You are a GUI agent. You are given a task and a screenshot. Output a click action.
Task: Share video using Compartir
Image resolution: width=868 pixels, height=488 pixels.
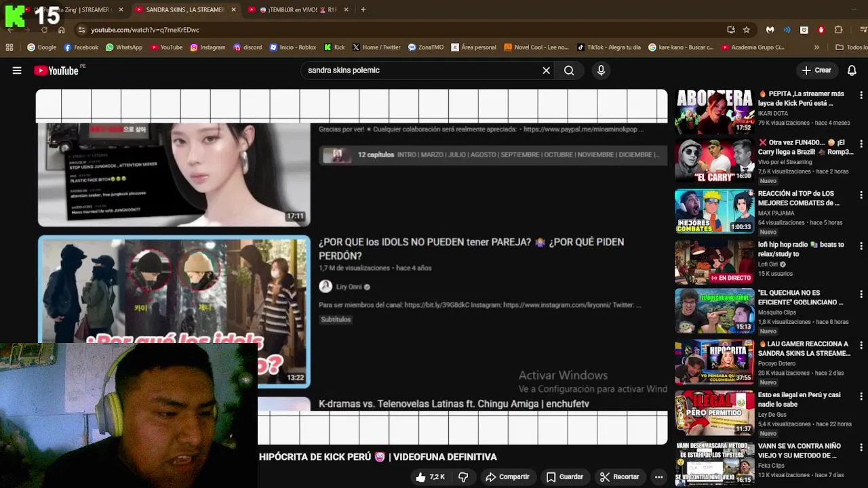[x=507, y=477]
